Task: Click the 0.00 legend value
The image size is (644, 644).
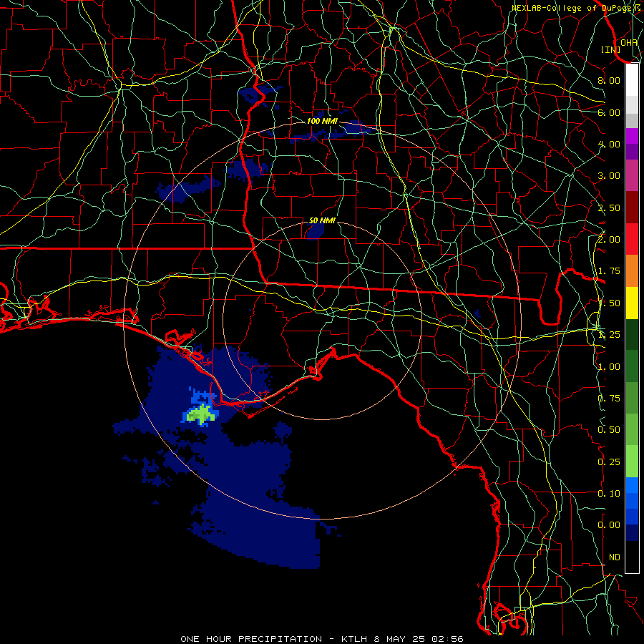Action: coord(609,525)
